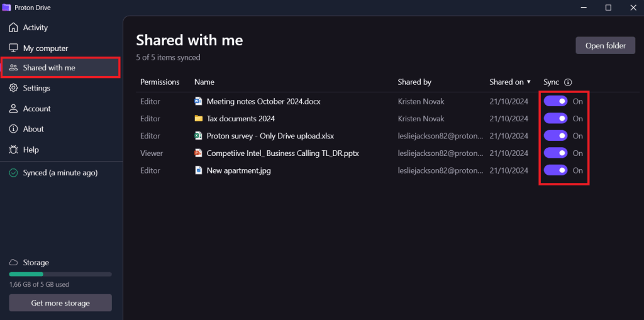
Task: Click the green Synced checkmark icon
Action: pyautogui.click(x=14, y=173)
